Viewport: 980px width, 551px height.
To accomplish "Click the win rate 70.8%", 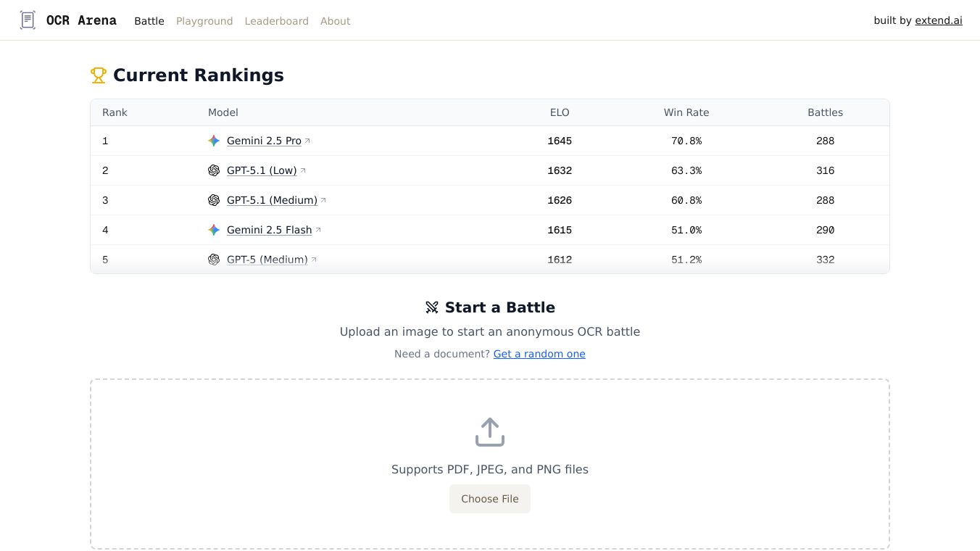I will pyautogui.click(x=686, y=141).
